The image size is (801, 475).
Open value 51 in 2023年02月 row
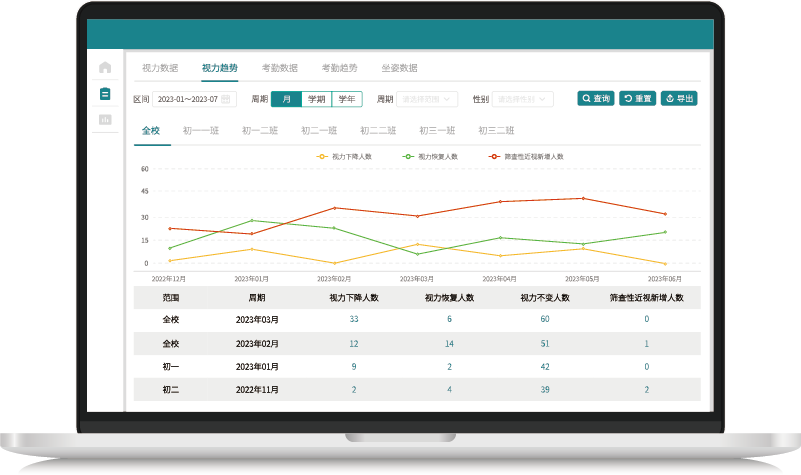coord(545,344)
